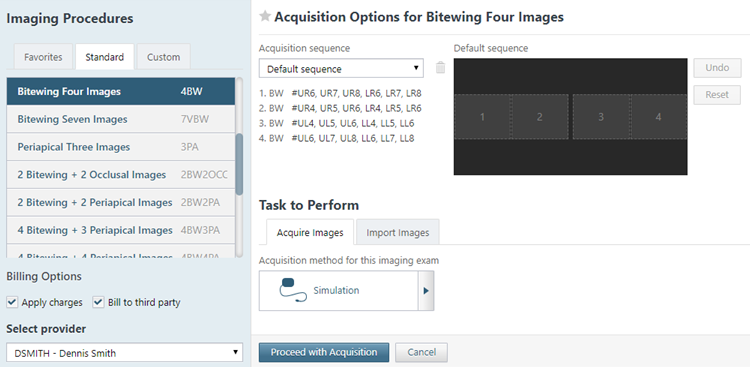Screen dimensions: 750x367
Task: Click image slot 1 in sequence preview
Action: pyautogui.click(x=482, y=117)
